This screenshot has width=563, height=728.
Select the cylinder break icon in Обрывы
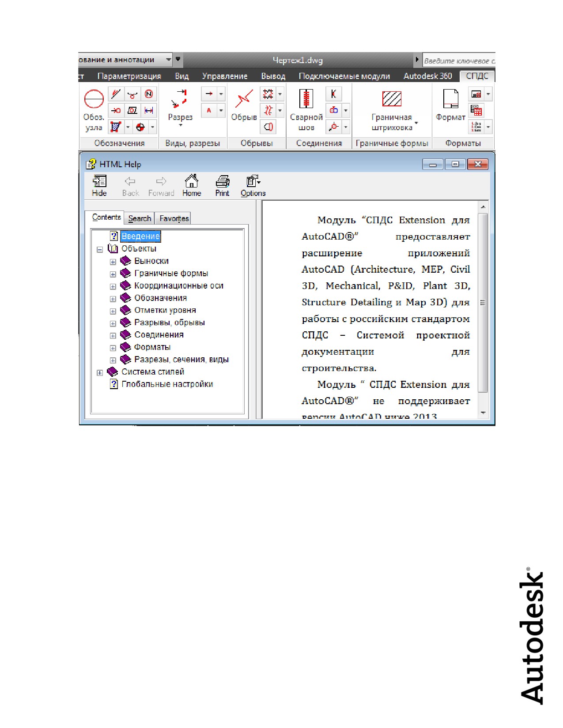(x=268, y=127)
